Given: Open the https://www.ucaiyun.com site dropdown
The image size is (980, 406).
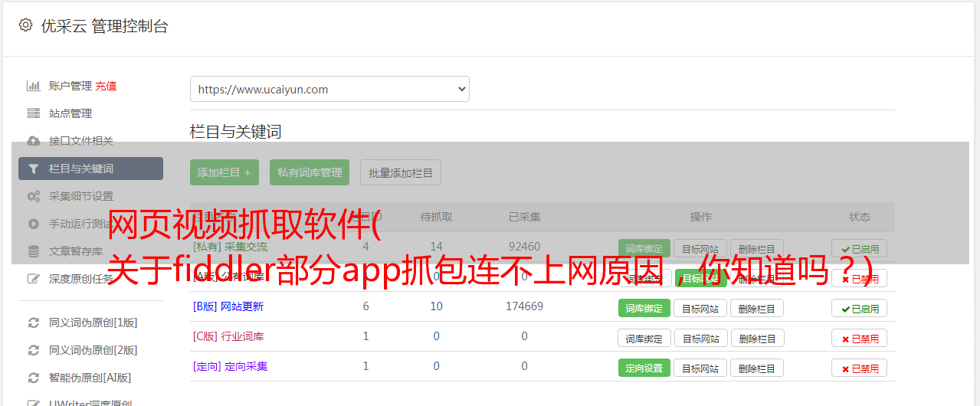Looking at the screenshot, I should coord(329,89).
